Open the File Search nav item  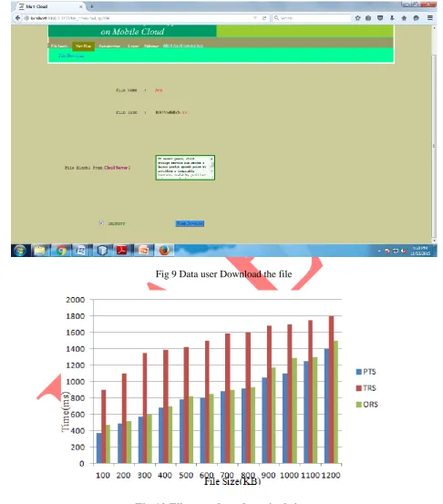[59, 46]
